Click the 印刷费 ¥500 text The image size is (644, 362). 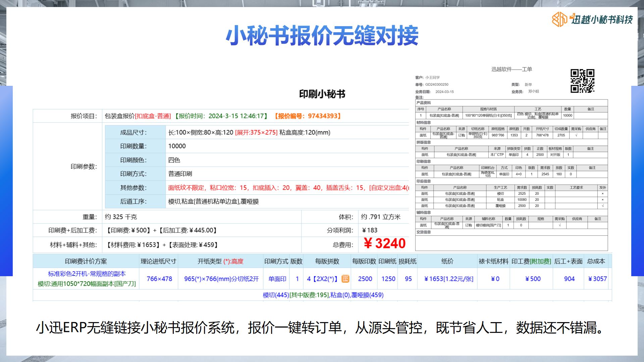click(x=128, y=230)
